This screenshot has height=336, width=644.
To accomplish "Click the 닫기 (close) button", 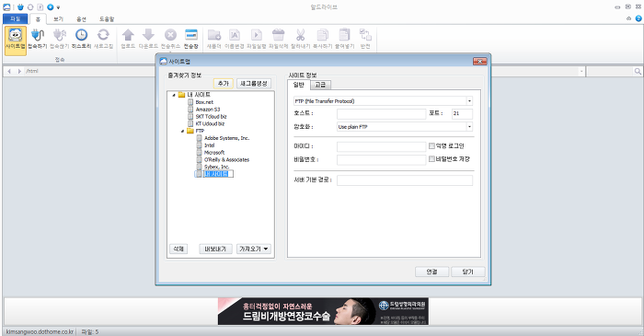I will pyautogui.click(x=467, y=272).
